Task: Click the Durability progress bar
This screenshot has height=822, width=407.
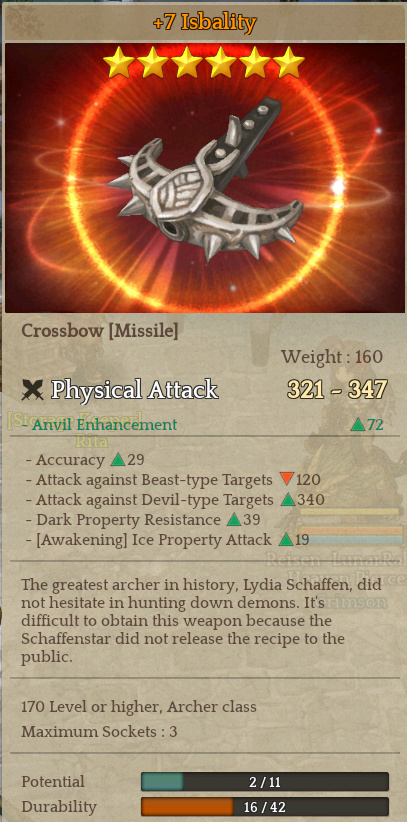Action: [265, 807]
